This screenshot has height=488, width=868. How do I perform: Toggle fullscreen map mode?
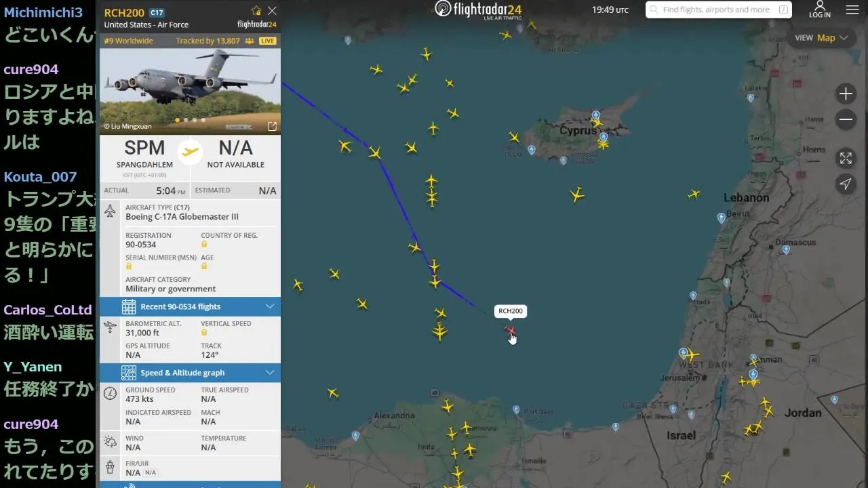[x=846, y=158]
